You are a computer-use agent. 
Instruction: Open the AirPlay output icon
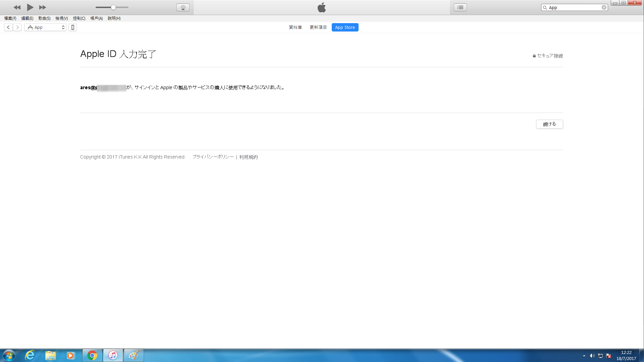coord(183,7)
